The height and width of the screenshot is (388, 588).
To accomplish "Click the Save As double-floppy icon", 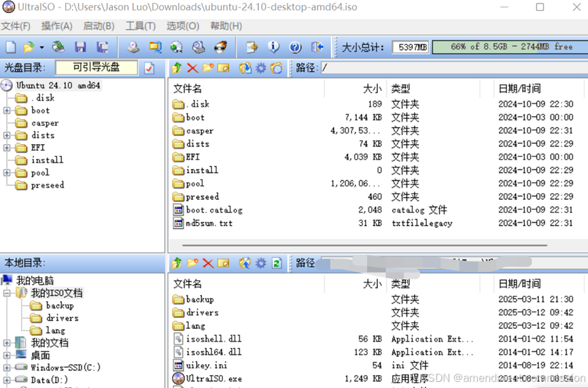I will coord(102,47).
